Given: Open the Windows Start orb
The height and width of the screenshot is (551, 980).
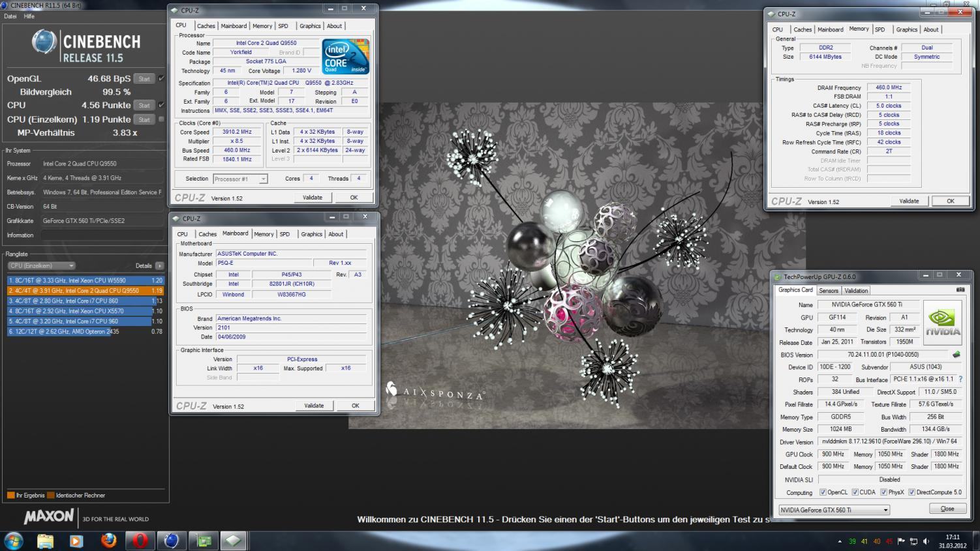Looking at the screenshot, I should coord(14,541).
